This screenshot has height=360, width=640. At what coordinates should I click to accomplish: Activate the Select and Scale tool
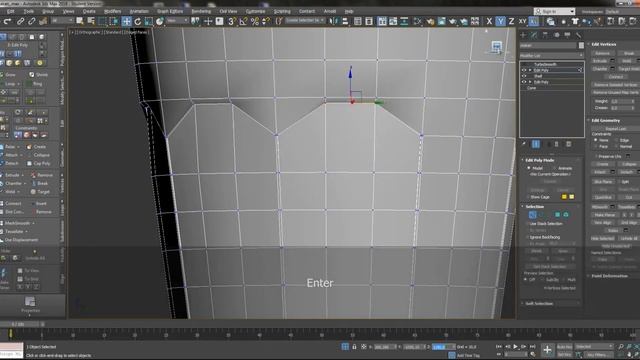coord(149,21)
